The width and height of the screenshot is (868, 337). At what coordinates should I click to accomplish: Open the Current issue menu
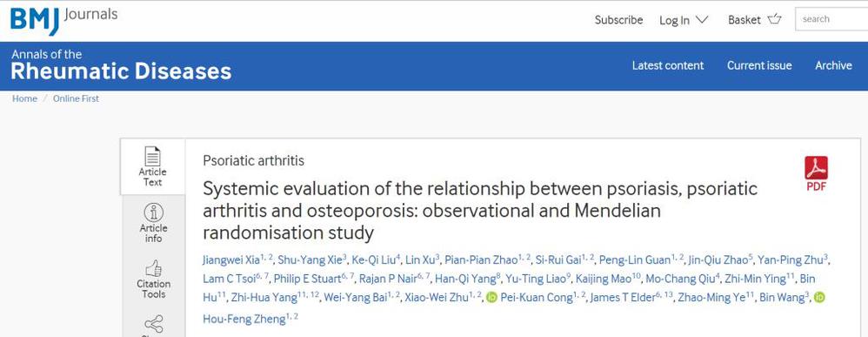759,65
